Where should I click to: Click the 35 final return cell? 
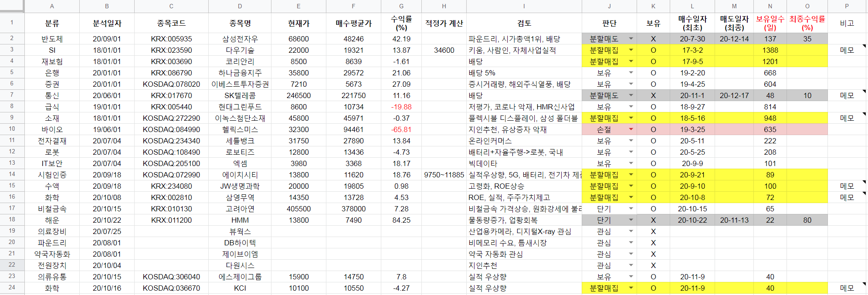[807, 39]
